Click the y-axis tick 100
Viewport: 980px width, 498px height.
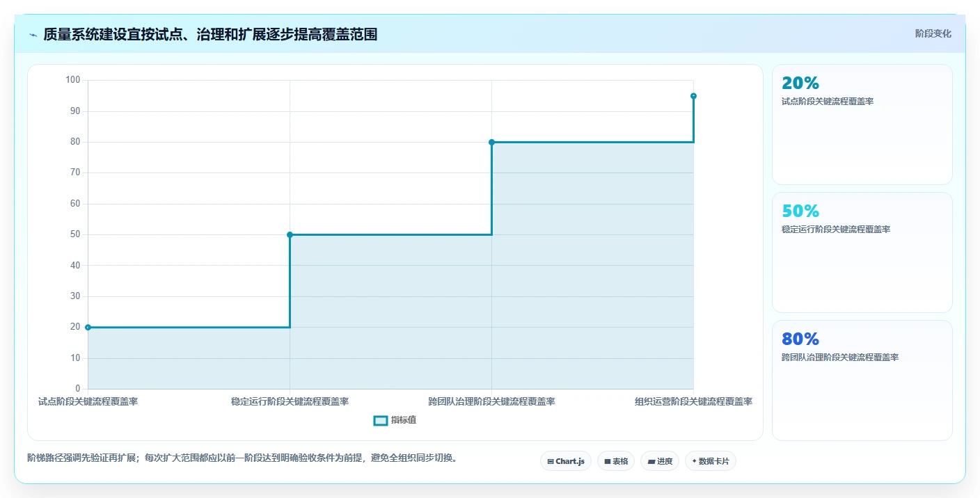(73, 80)
